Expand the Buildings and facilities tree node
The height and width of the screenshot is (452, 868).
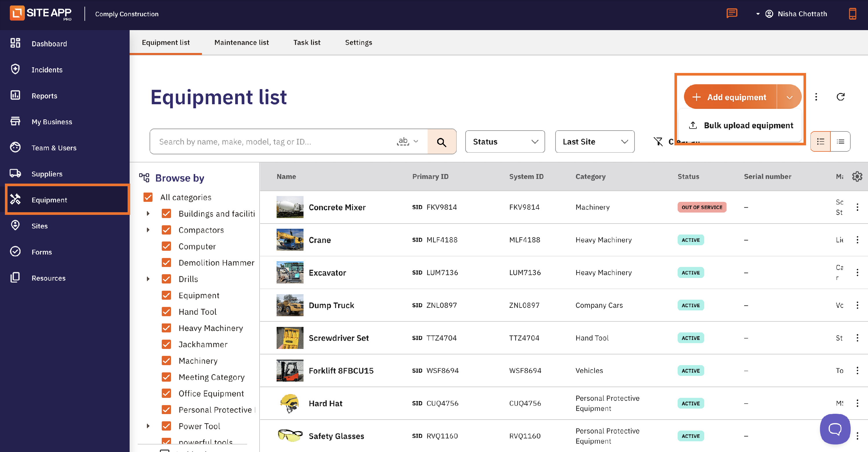[148, 213]
